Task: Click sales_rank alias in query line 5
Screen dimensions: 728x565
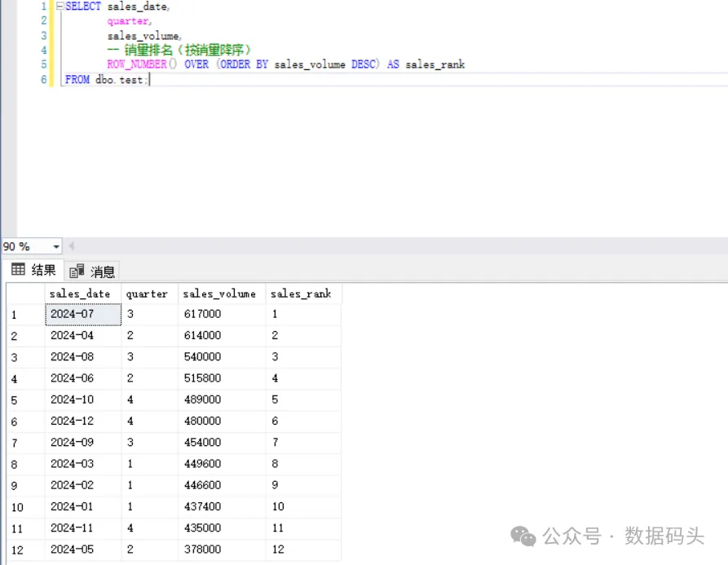Action: point(435,64)
